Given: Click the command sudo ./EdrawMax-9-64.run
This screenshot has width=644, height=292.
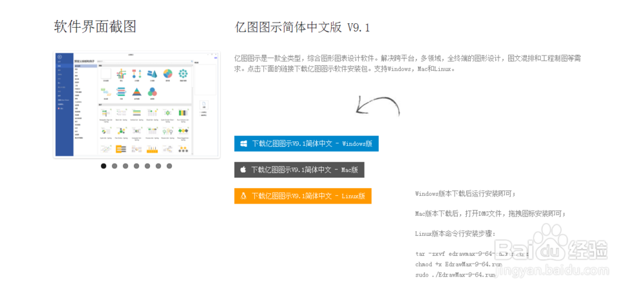Looking at the screenshot, I should click(x=455, y=275).
